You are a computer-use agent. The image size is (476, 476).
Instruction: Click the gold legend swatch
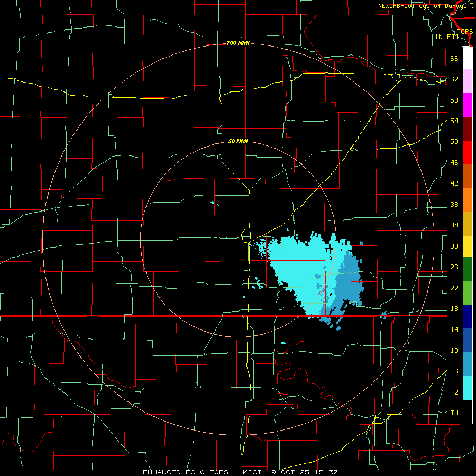tap(467, 224)
